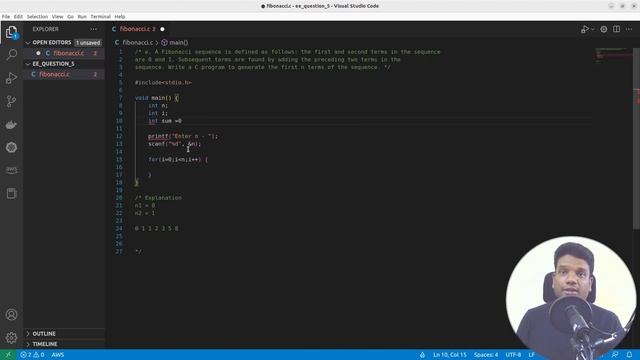The width and height of the screenshot is (640, 360).
Task: Select the fibonacci.c editor tab
Action: click(138, 29)
